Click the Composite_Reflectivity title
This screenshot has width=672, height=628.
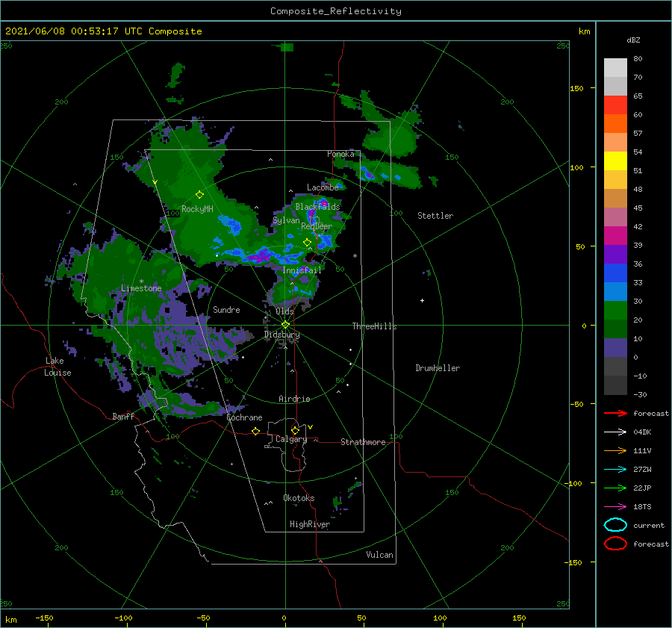click(x=336, y=11)
